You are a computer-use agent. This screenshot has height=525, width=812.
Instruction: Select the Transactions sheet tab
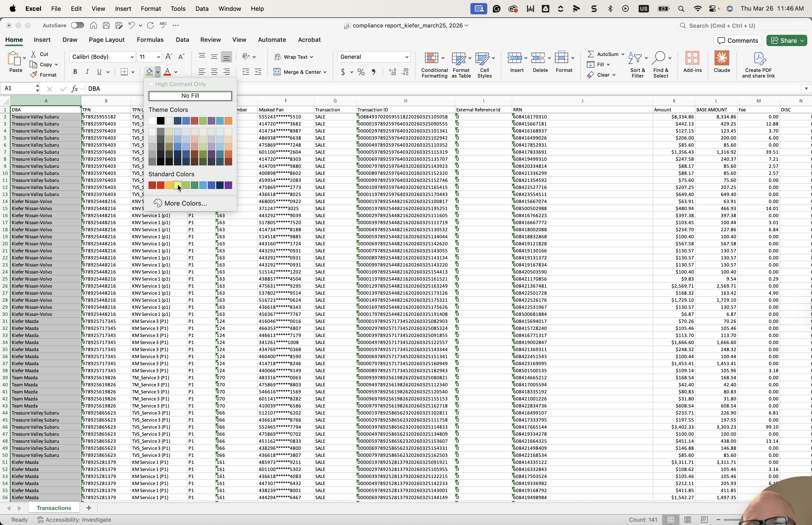(x=54, y=508)
